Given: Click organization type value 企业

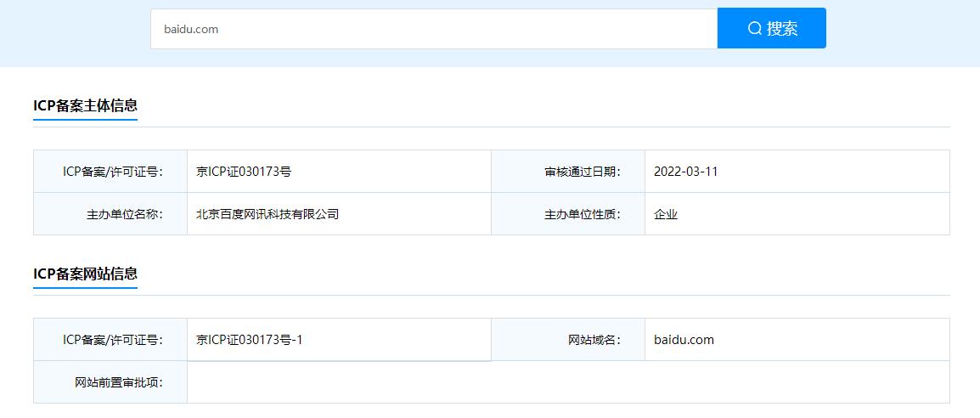Looking at the screenshot, I should 666,214.
